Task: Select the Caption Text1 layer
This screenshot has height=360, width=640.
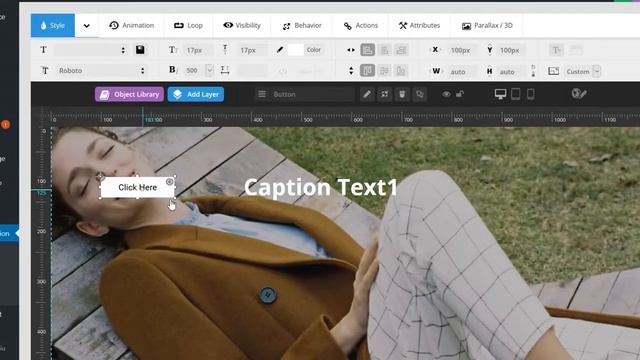Action: click(321, 187)
